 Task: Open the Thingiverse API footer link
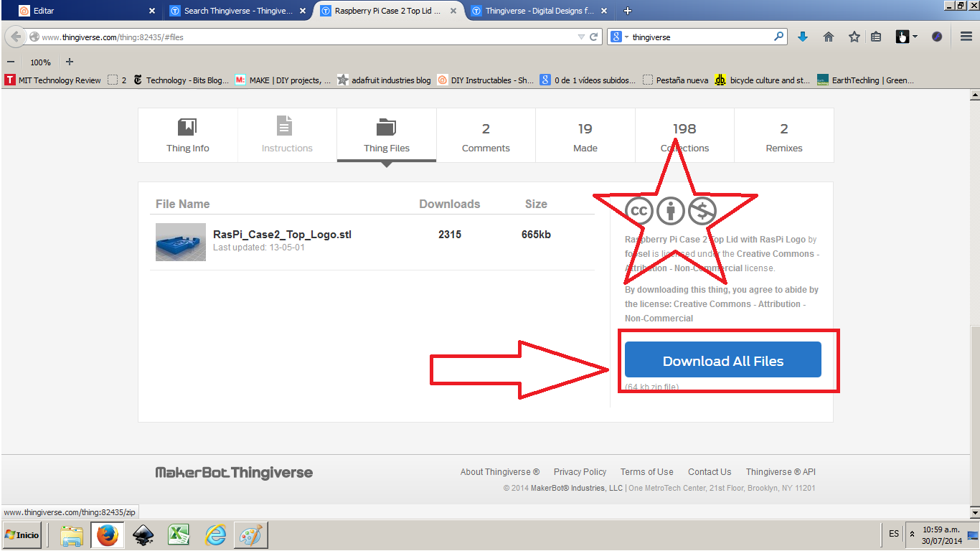781,472
